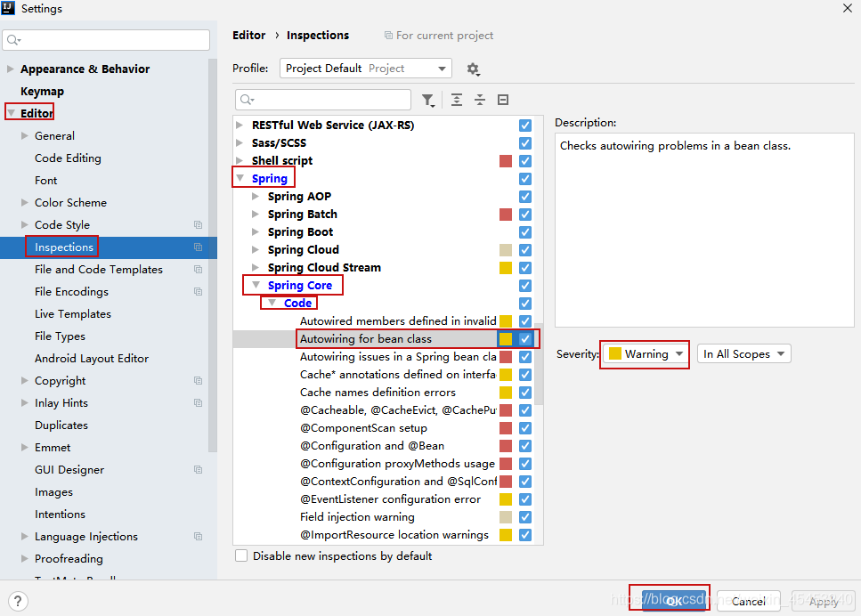Toggle the Sass/SCSS inspections checkbox

pyautogui.click(x=525, y=143)
